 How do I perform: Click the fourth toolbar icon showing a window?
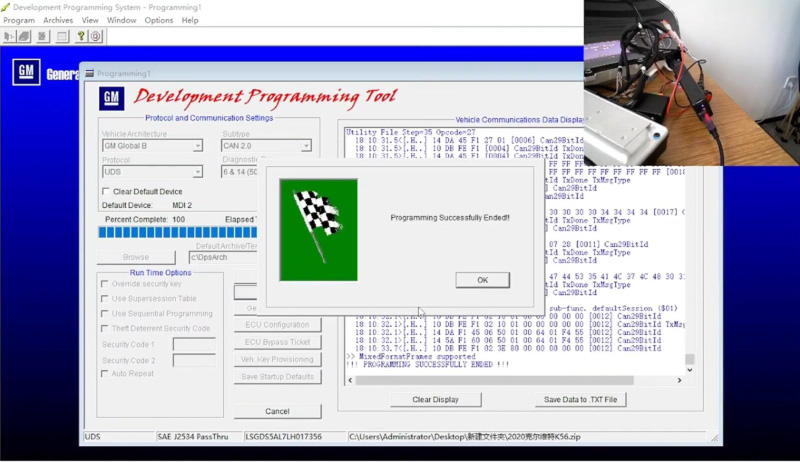tap(62, 36)
